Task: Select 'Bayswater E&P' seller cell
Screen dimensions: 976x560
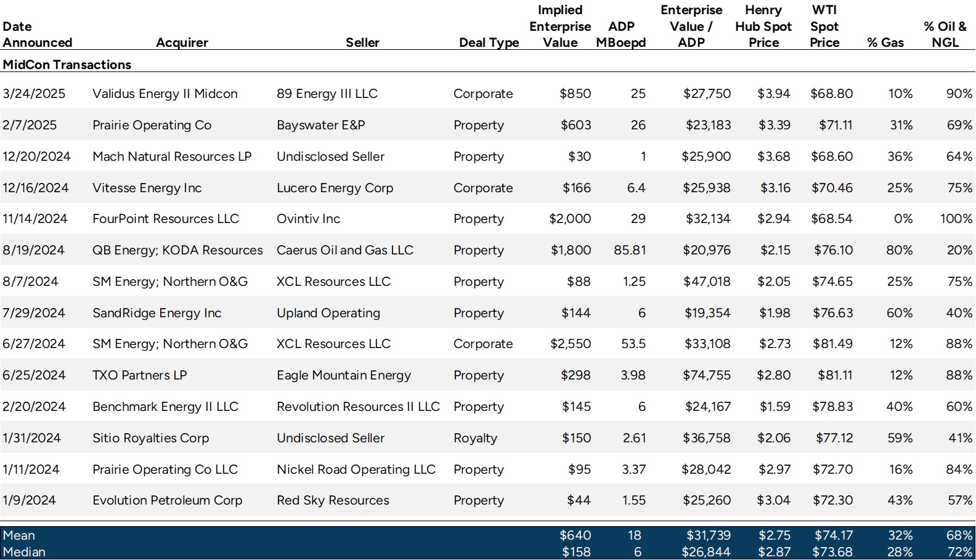Action: tap(321, 125)
